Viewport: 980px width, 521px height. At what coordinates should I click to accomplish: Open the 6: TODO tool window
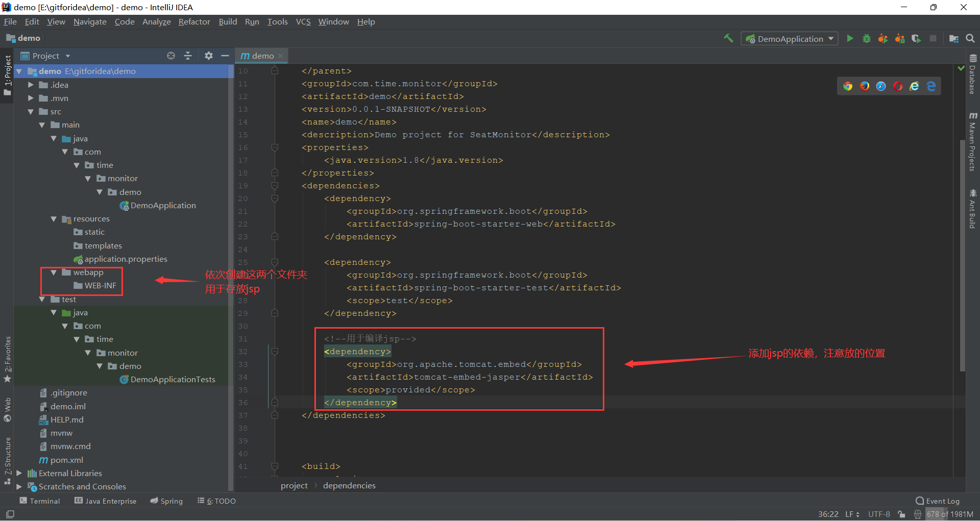(x=217, y=501)
